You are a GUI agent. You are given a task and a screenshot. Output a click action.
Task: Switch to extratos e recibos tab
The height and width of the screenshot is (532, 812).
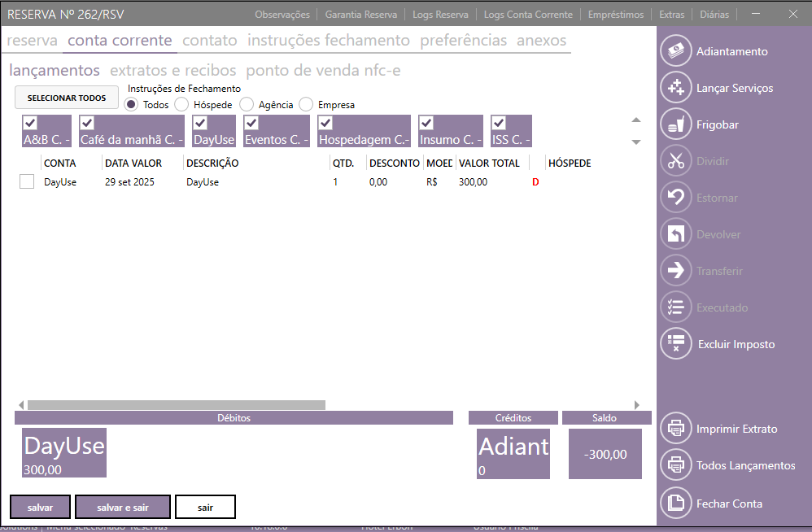[x=172, y=71]
